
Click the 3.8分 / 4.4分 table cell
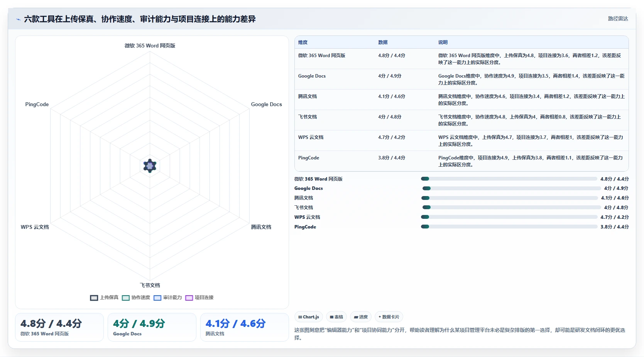click(x=392, y=158)
